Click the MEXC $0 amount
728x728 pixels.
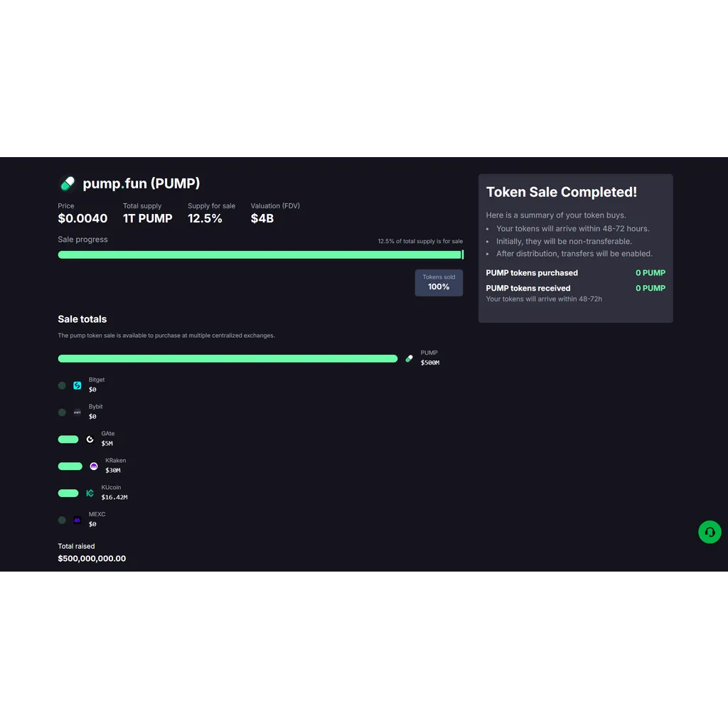pos(92,524)
